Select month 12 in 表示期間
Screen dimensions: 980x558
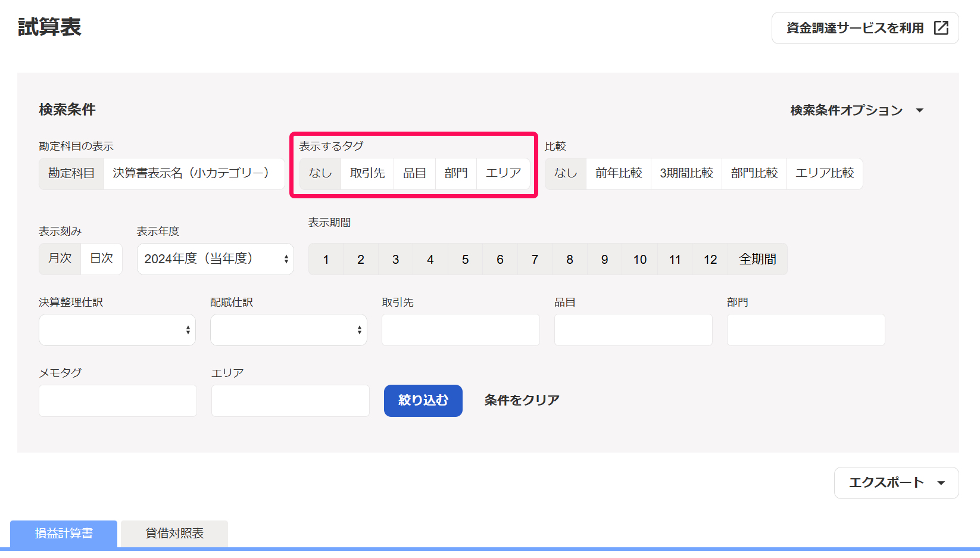tap(710, 259)
